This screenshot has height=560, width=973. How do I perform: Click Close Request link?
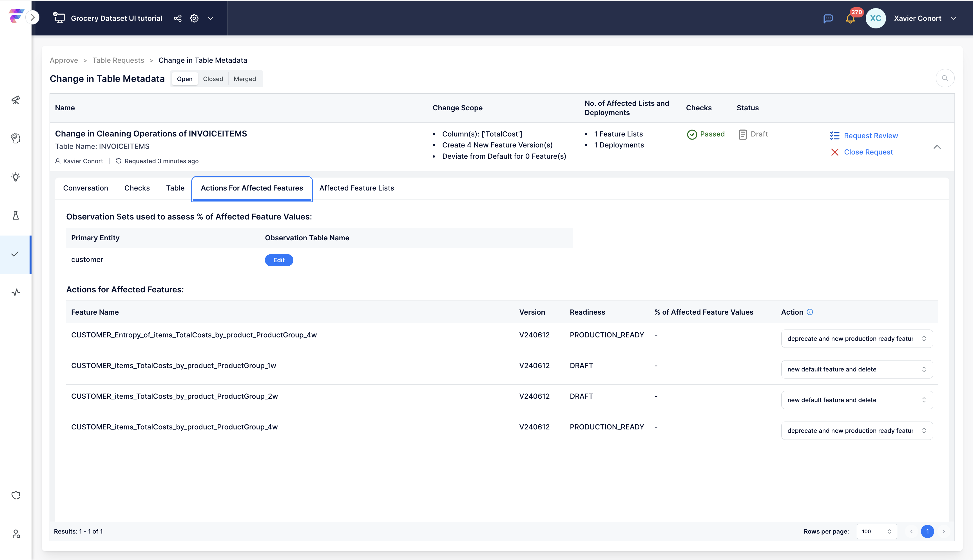pos(868,152)
